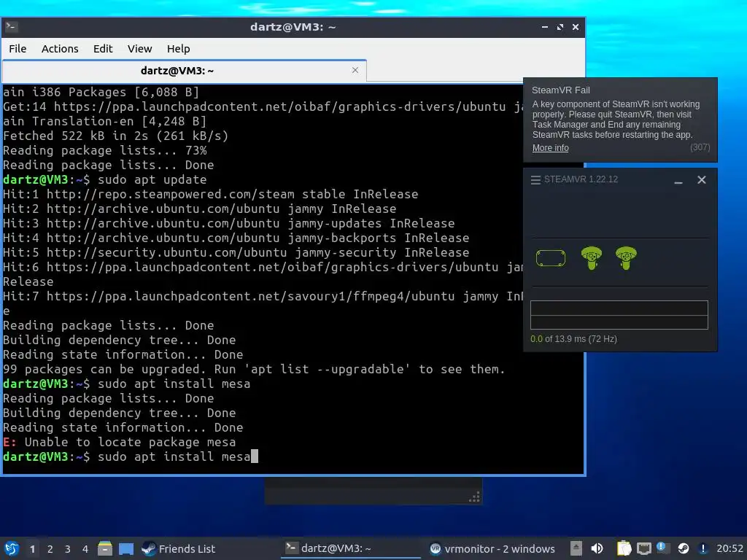Click the More info link in SteamVR Fail
The height and width of the screenshot is (560, 747).
pos(550,147)
